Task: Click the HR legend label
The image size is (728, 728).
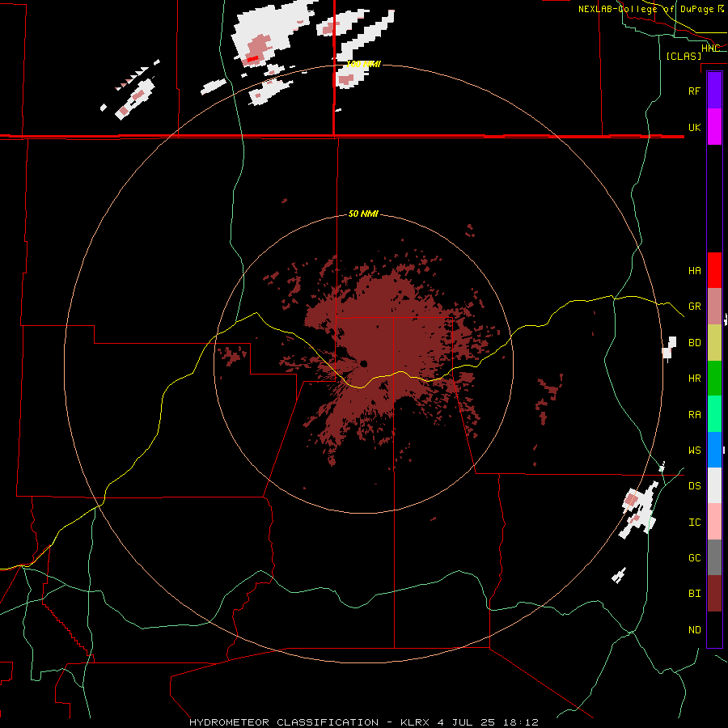Action: pos(694,379)
